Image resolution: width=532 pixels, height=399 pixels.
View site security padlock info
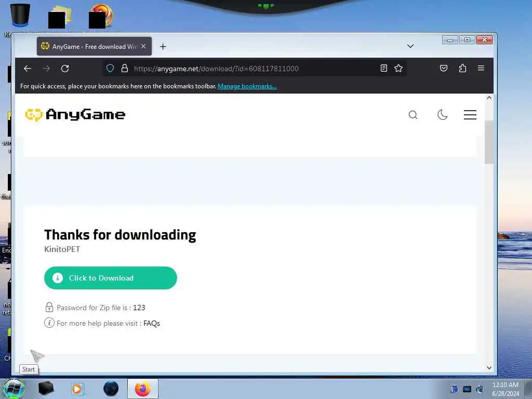tap(125, 69)
